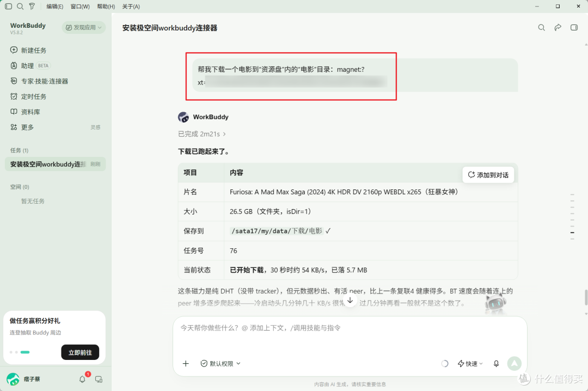This screenshot has height=391, width=588.
Task: Select task 安装极空间workbuddy连接器 in sidebar
Action: [55, 164]
